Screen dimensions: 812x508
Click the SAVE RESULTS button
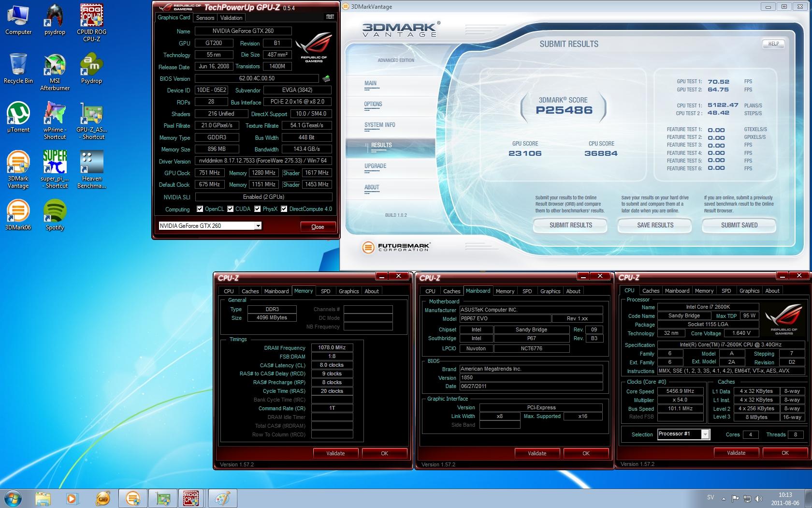[x=655, y=225]
